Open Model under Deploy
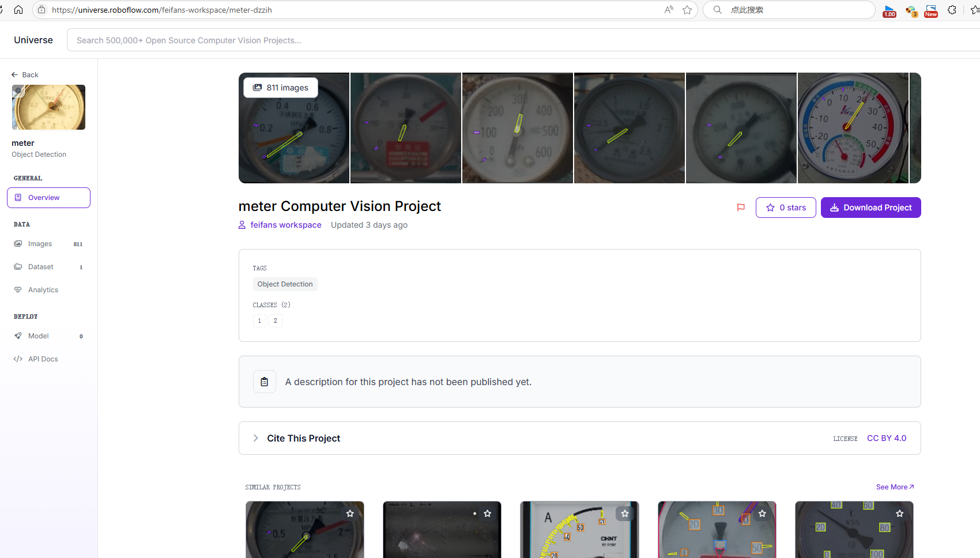This screenshot has width=980, height=558. click(48, 336)
